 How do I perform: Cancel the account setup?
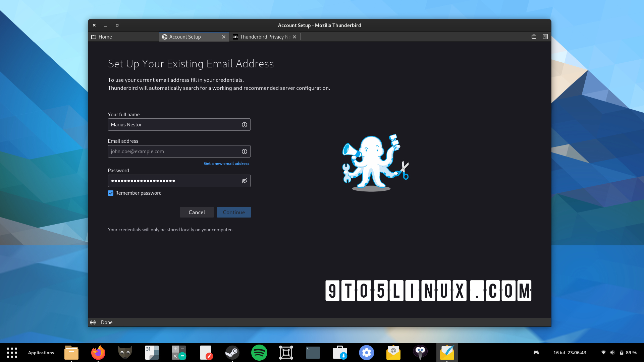pos(197,212)
